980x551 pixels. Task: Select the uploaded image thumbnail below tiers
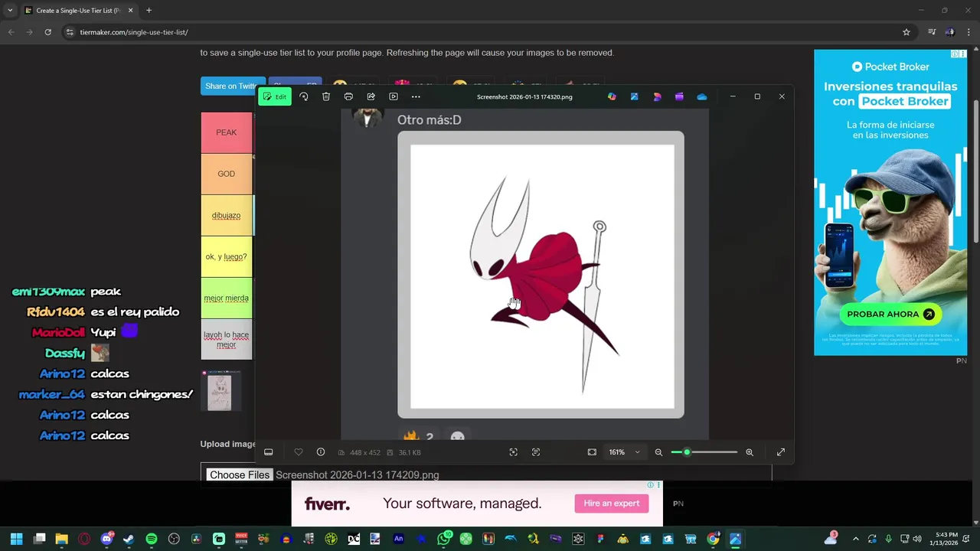tap(220, 391)
